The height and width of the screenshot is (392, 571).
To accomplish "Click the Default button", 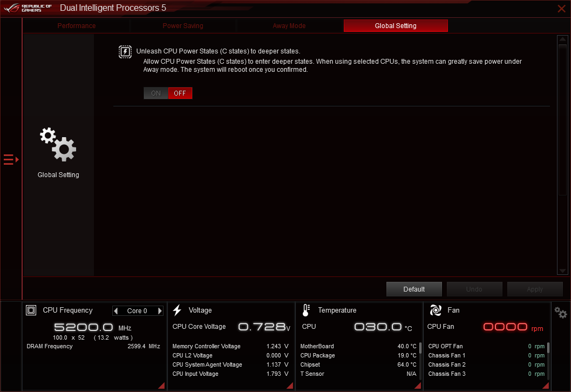I will tap(414, 289).
